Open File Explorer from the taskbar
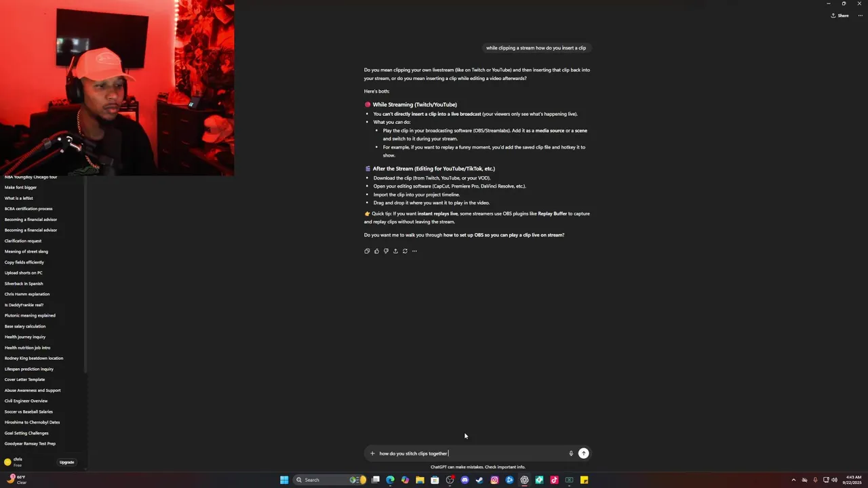868x488 pixels. tap(420, 480)
